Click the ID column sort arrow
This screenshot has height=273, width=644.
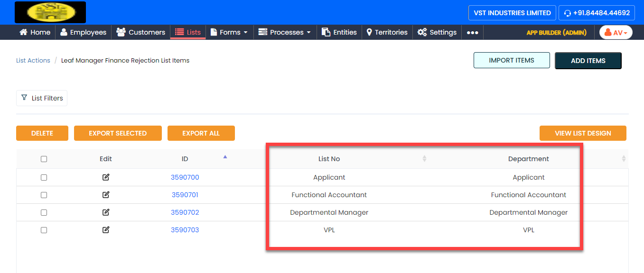click(x=225, y=157)
